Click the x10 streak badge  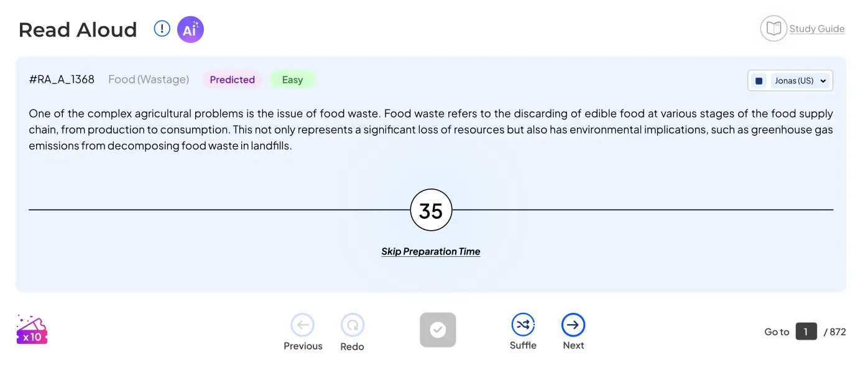[x=31, y=330]
